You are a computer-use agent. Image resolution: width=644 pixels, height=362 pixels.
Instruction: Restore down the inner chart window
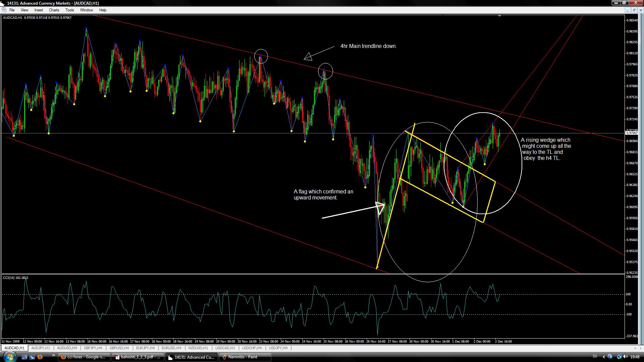[634, 10]
